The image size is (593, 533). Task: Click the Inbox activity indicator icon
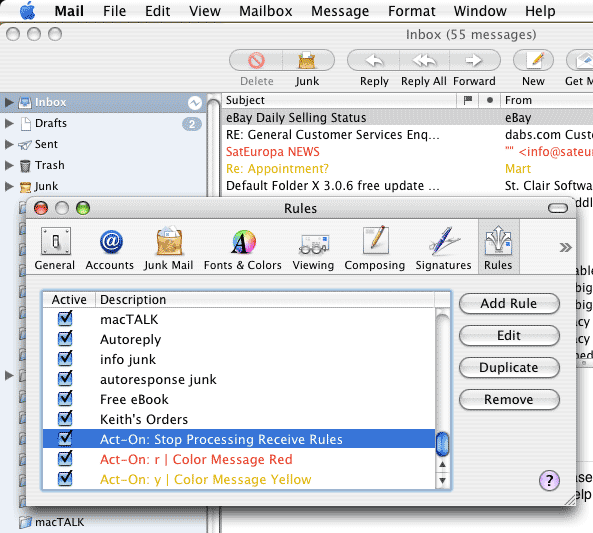tap(195, 103)
